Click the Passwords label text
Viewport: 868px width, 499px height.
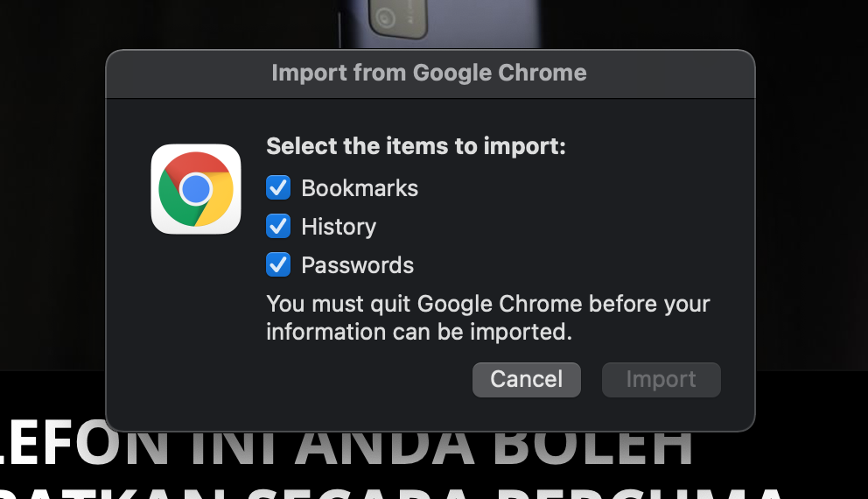[357, 265]
